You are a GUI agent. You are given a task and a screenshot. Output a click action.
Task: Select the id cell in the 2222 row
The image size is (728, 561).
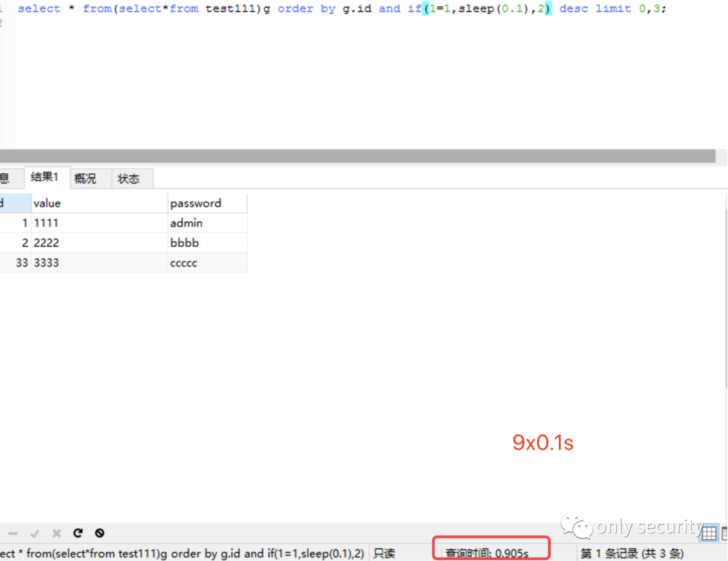[16, 243]
